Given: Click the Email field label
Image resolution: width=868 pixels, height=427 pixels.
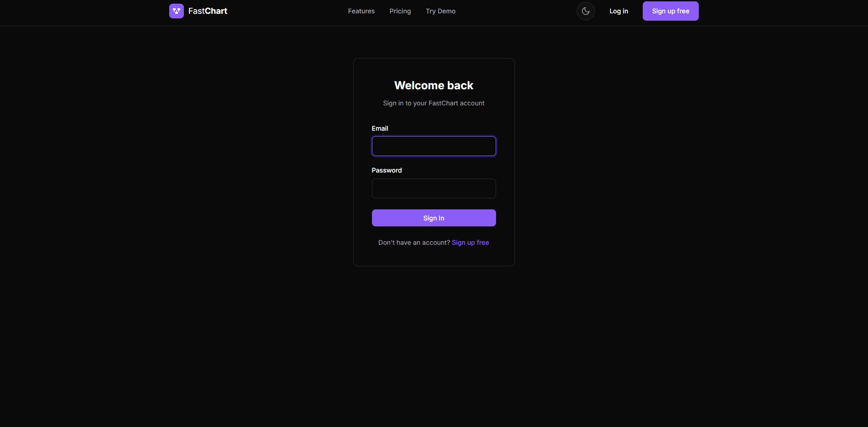Looking at the screenshot, I should (380, 128).
